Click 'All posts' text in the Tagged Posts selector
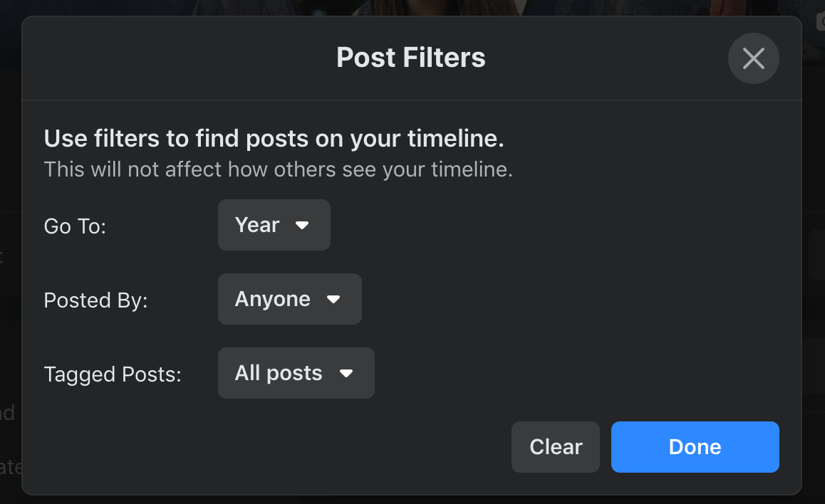Screen dimensions: 825x504 click(x=279, y=373)
